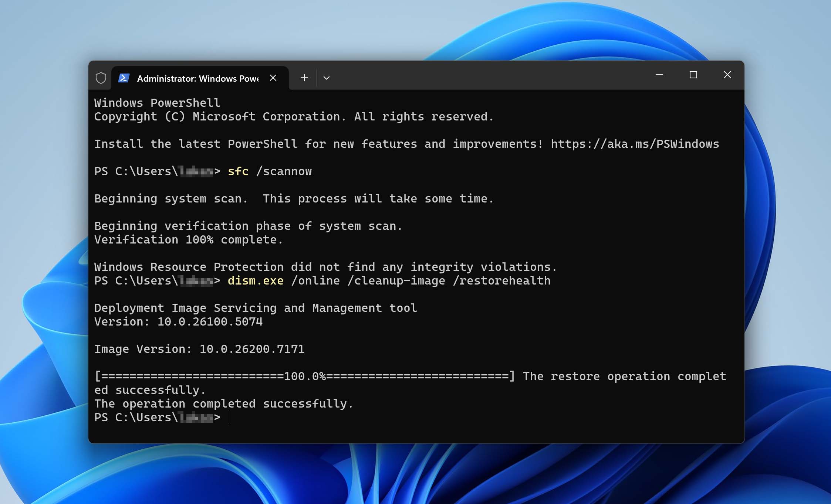Click the PowerShell icon in the tab

coord(124,78)
